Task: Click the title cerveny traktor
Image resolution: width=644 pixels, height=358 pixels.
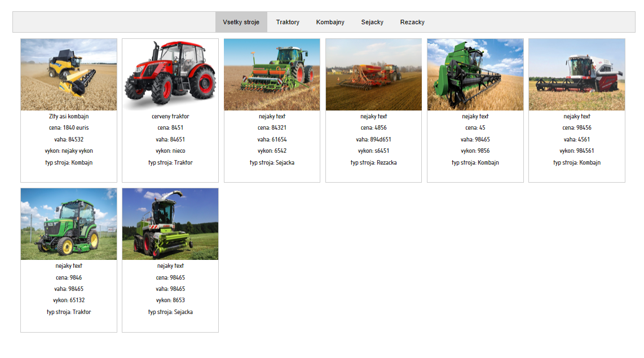Action: pos(170,116)
